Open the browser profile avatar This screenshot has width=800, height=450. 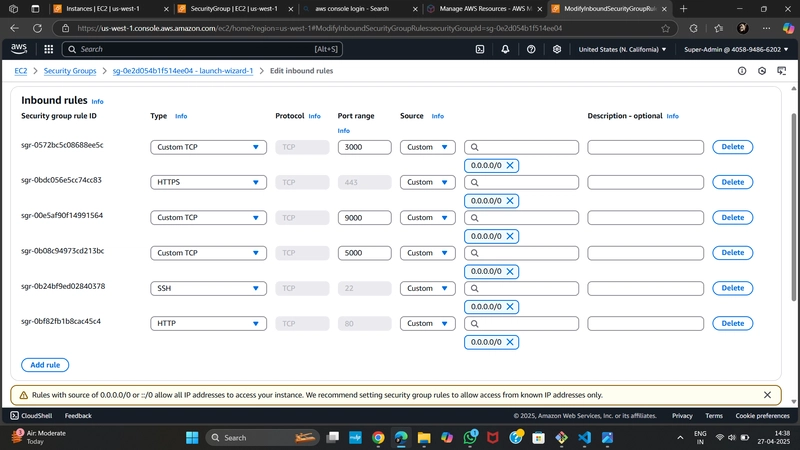click(x=743, y=29)
